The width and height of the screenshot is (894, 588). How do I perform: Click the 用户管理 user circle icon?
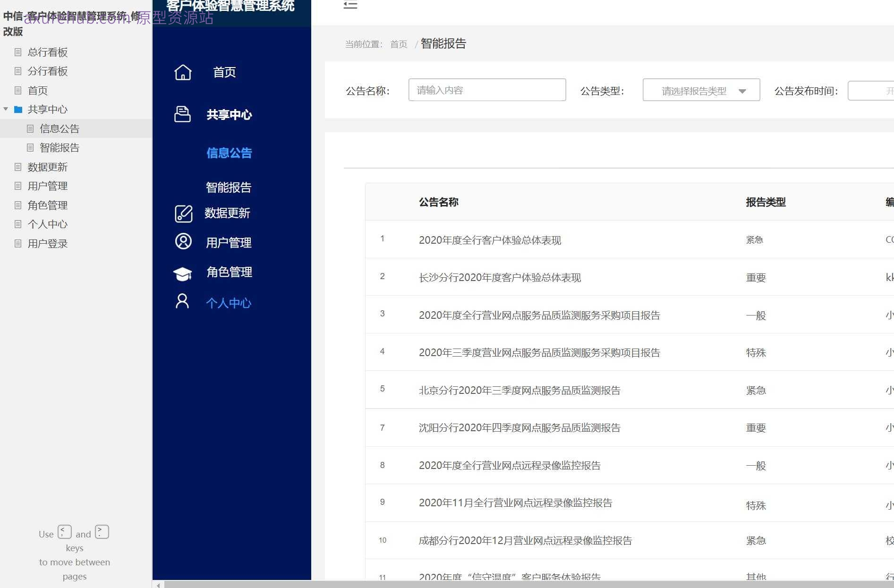tap(183, 241)
